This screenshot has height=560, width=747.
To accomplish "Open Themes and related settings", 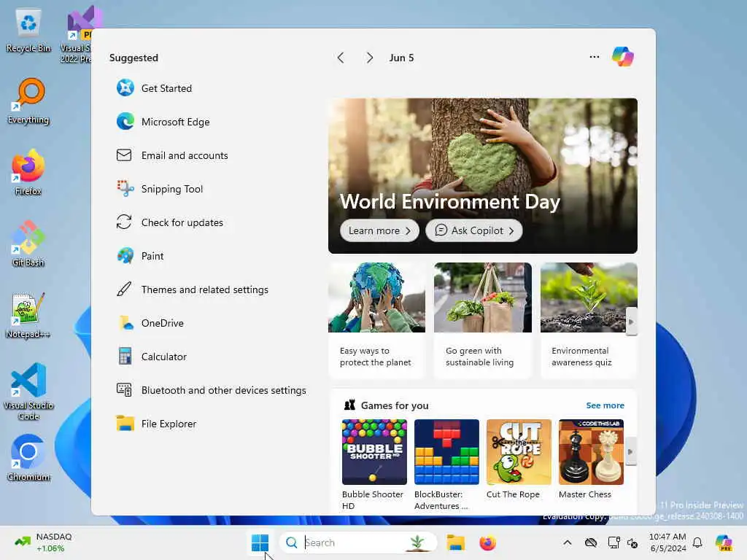I will 193,289.
